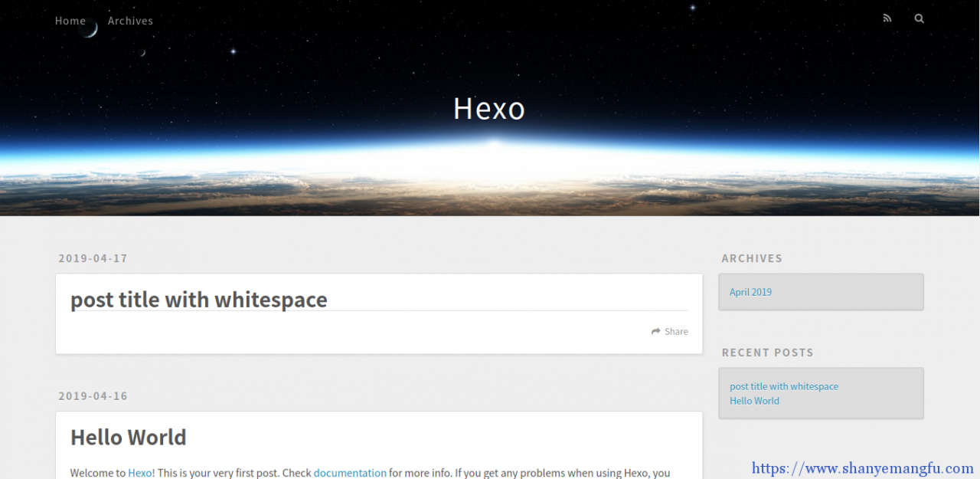The image size is (980, 479).
Task: Click the crescent moon in the header image
Action: [87, 29]
